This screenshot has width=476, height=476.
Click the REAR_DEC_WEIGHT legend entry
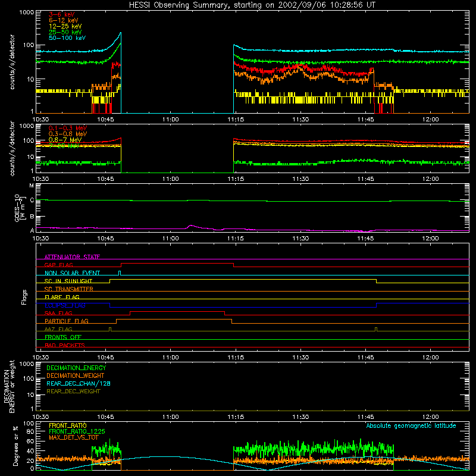click(73, 392)
